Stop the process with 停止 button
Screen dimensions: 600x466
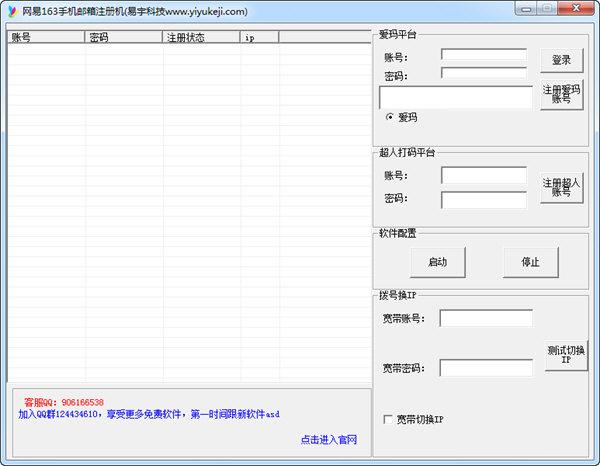click(530, 262)
